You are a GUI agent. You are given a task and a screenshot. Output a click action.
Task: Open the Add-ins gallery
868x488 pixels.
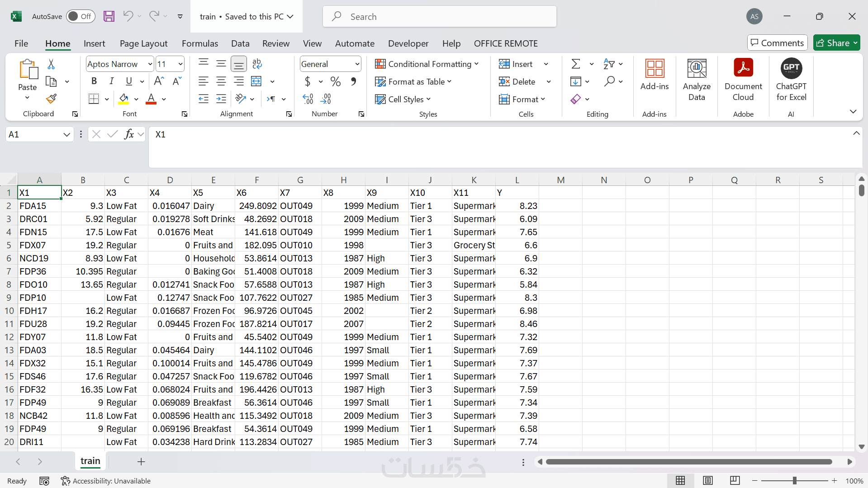click(x=655, y=75)
